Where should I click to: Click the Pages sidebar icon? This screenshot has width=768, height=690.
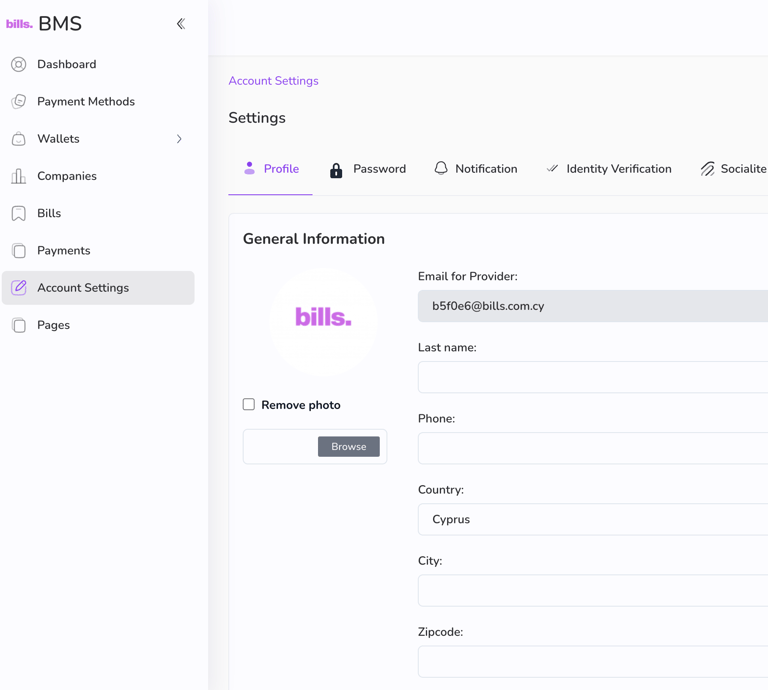pyautogui.click(x=19, y=325)
